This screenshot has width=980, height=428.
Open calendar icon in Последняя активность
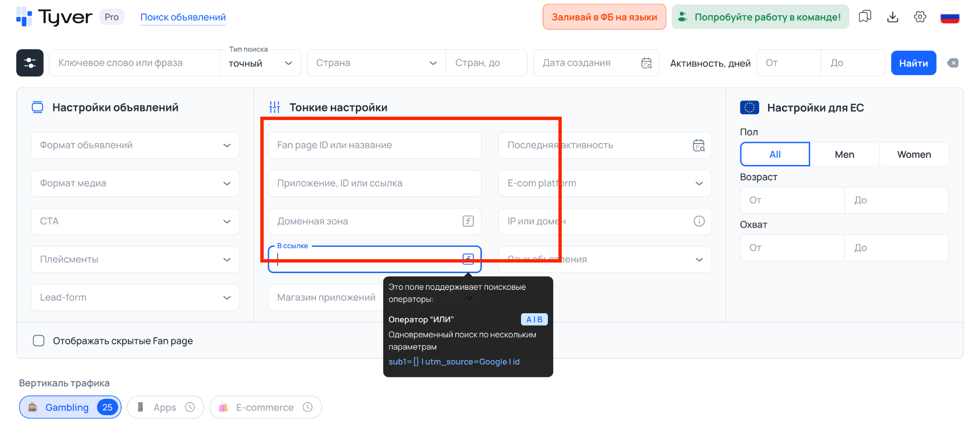(699, 145)
